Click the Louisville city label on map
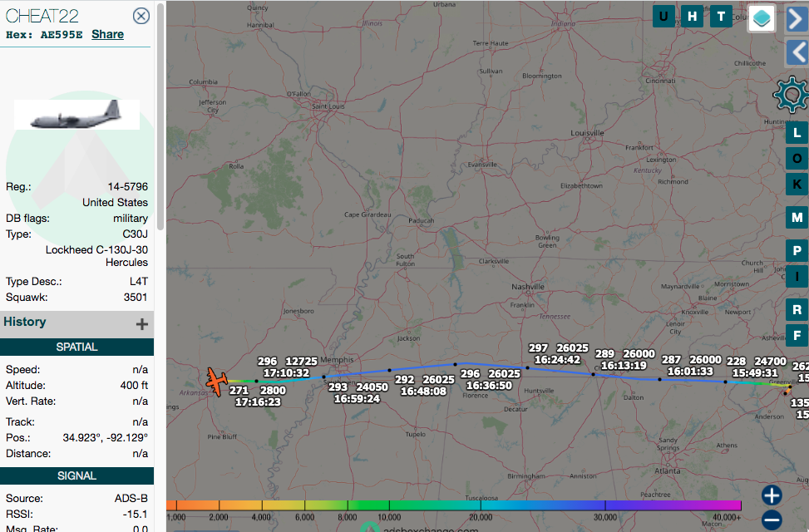Viewport: 809px width, 532px height. pyautogui.click(x=587, y=133)
